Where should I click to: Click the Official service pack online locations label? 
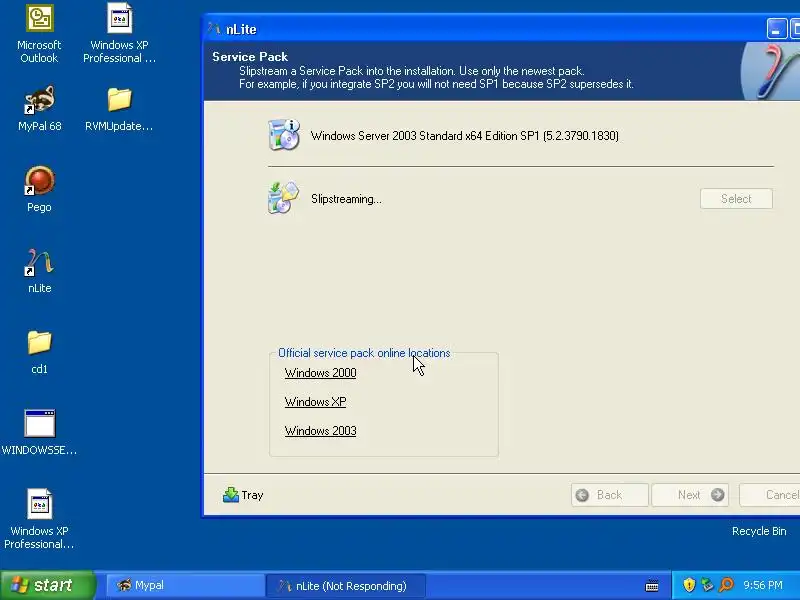click(x=364, y=353)
